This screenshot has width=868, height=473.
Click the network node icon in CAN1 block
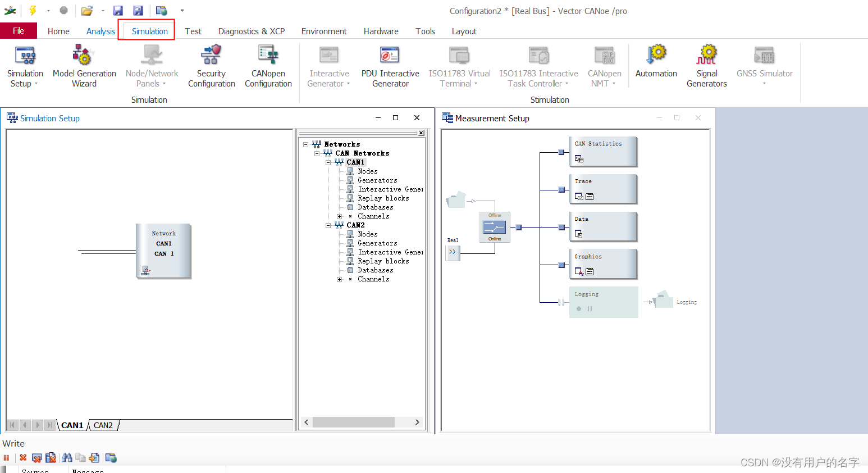145,270
